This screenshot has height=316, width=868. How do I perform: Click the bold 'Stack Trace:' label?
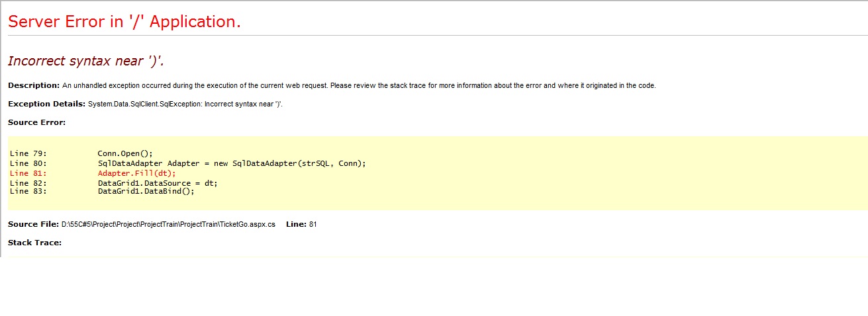[34, 243]
